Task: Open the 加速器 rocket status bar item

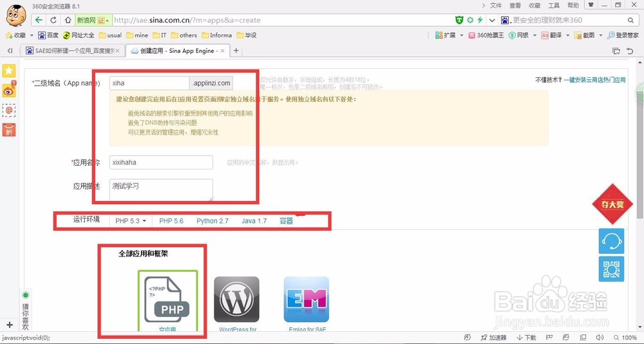Action: tap(493, 338)
